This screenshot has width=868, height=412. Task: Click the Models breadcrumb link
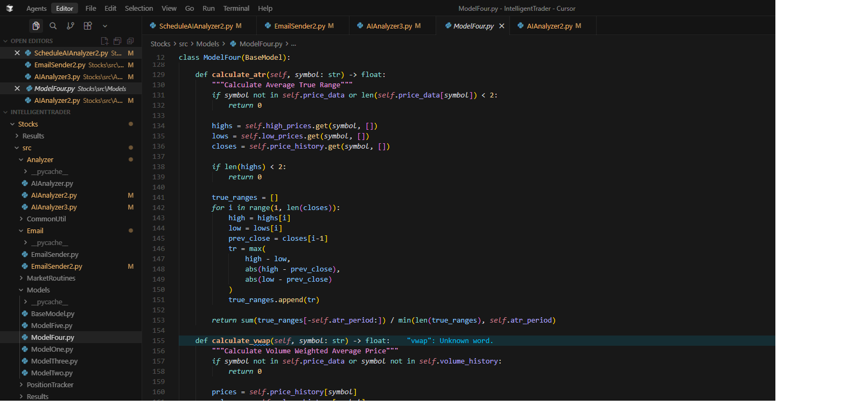click(207, 44)
